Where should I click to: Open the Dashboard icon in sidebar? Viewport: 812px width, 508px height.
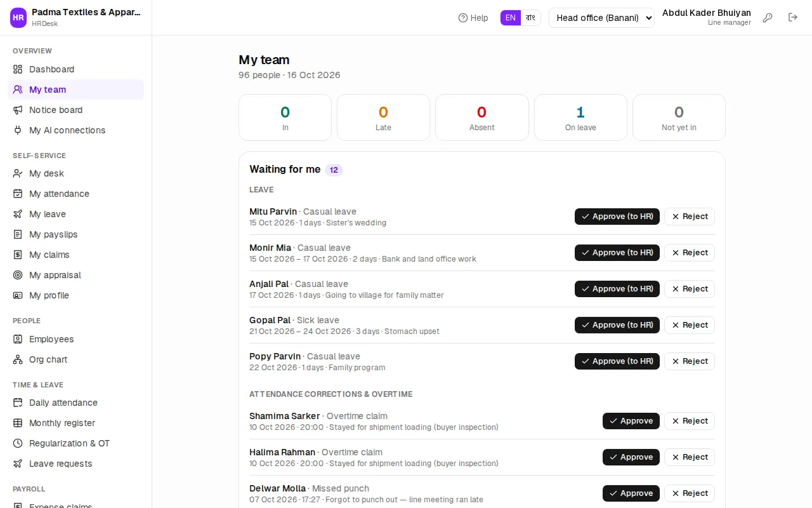tap(18, 69)
